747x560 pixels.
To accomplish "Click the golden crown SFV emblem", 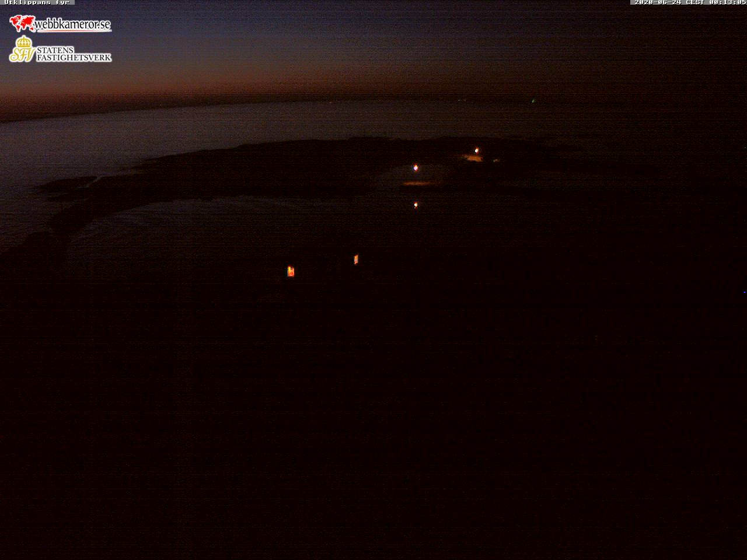I will [22, 49].
